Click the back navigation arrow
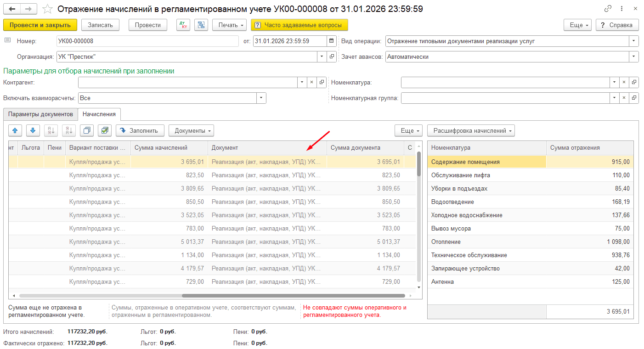644x349 pixels. [x=12, y=9]
